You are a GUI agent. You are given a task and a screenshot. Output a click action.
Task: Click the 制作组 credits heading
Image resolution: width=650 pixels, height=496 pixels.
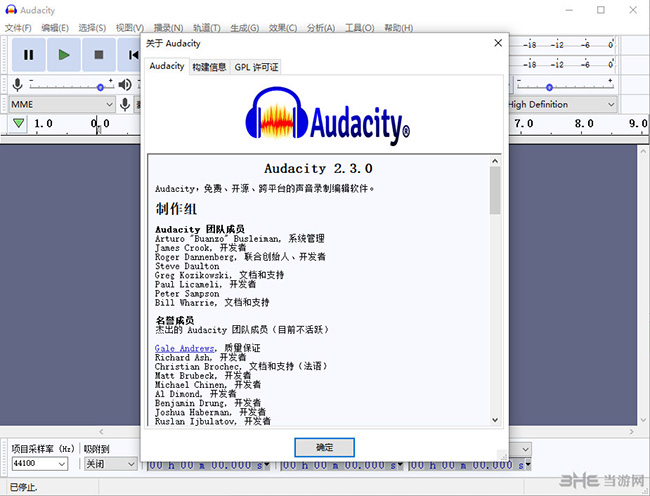[x=176, y=209]
